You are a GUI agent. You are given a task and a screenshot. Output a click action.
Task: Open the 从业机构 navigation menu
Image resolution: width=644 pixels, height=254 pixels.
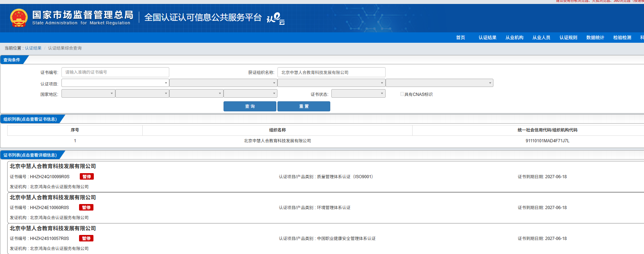pos(514,38)
